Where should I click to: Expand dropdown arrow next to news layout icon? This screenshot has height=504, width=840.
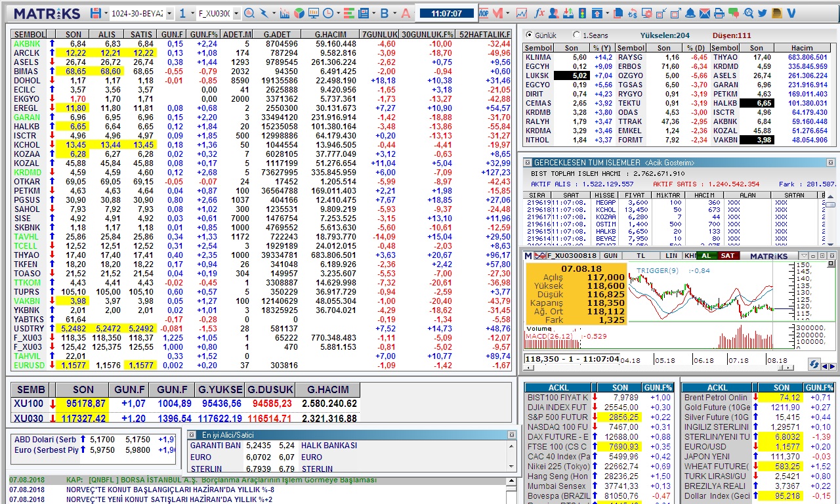coord(373,13)
